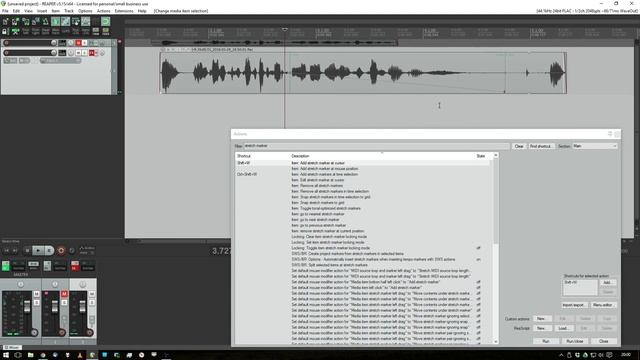Unmute track 1 using red mute button
The image size is (640, 360).
pyautogui.click(x=78, y=43)
